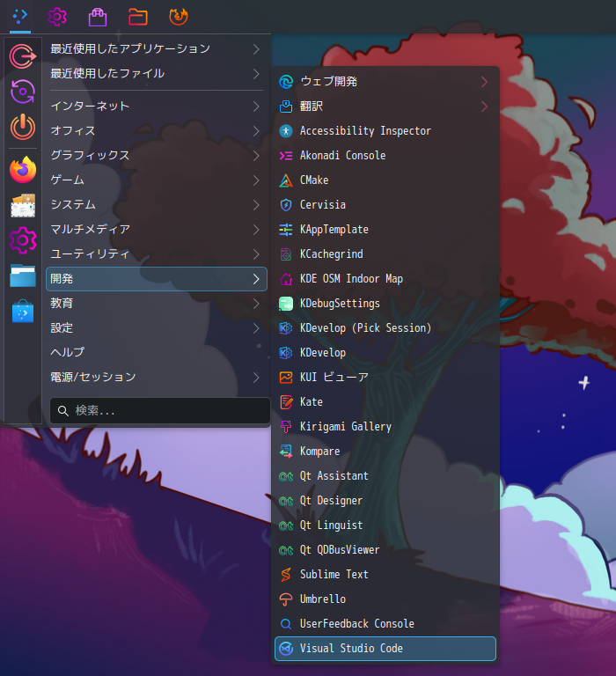Click the Visual Studio Code icon
Screen dimensions: 616x676
[x=286, y=649]
